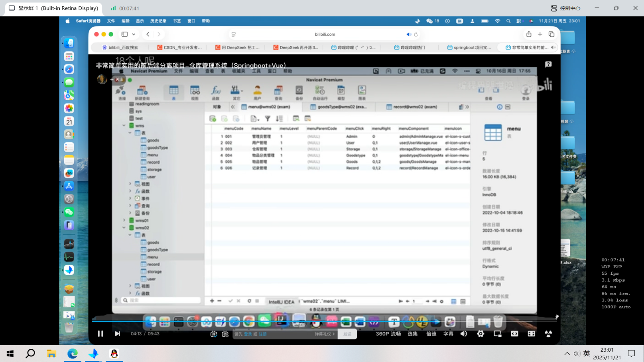Expand the 弹幕礼仪 link arrow
Screen dimensions: 644x362
click(x=334, y=334)
